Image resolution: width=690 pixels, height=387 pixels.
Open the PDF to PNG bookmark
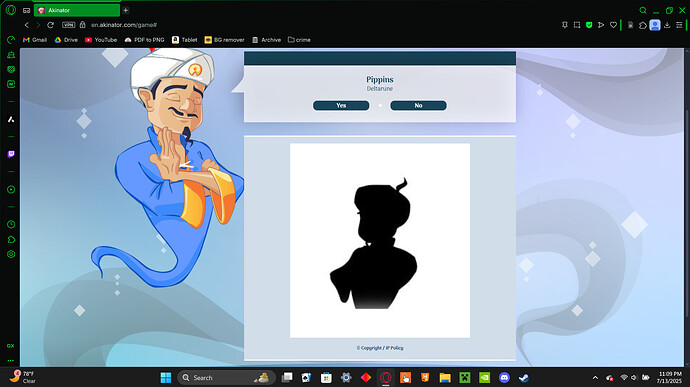coord(144,40)
